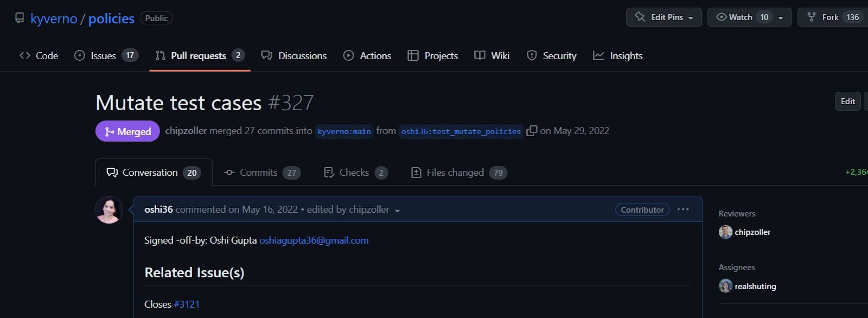Click realshuting's assignee avatar
Screen dimensions: 868x318
[725, 286]
